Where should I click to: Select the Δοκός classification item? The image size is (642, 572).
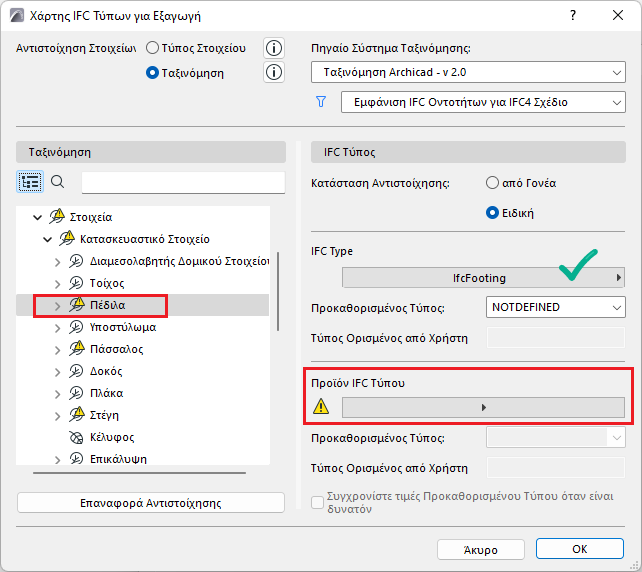(106, 371)
